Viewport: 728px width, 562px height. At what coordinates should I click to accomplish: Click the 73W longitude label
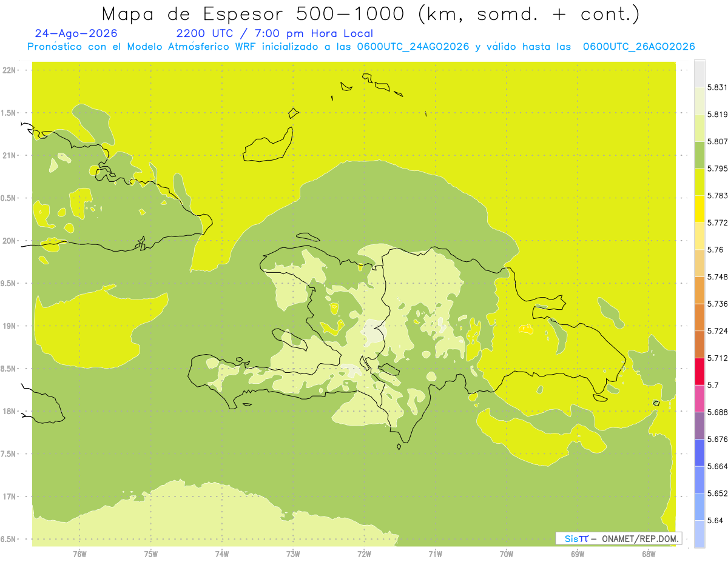click(x=293, y=554)
